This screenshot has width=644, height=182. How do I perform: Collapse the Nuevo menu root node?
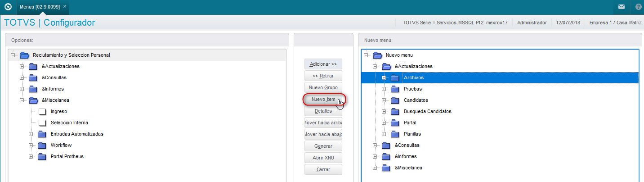click(366, 55)
